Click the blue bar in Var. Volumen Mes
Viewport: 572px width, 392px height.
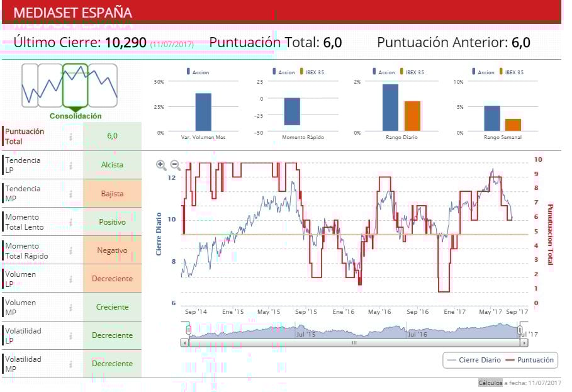(203, 112)
